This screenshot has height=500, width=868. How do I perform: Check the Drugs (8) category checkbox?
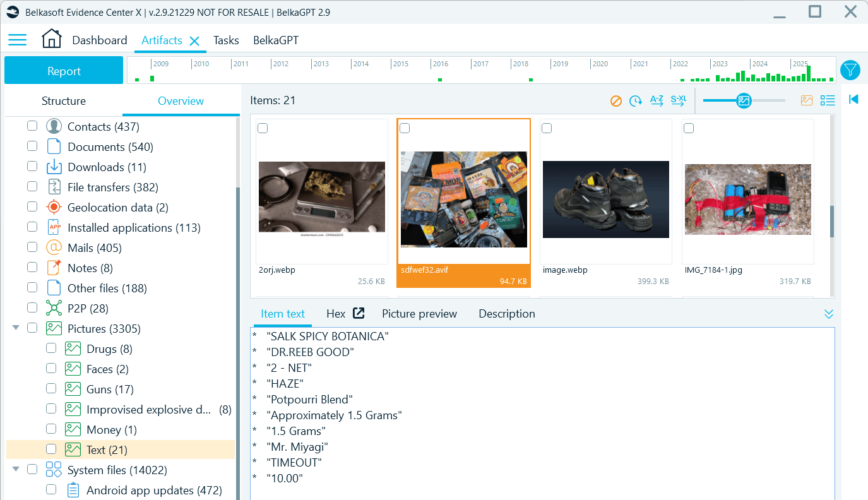click(x=51, y=348)
